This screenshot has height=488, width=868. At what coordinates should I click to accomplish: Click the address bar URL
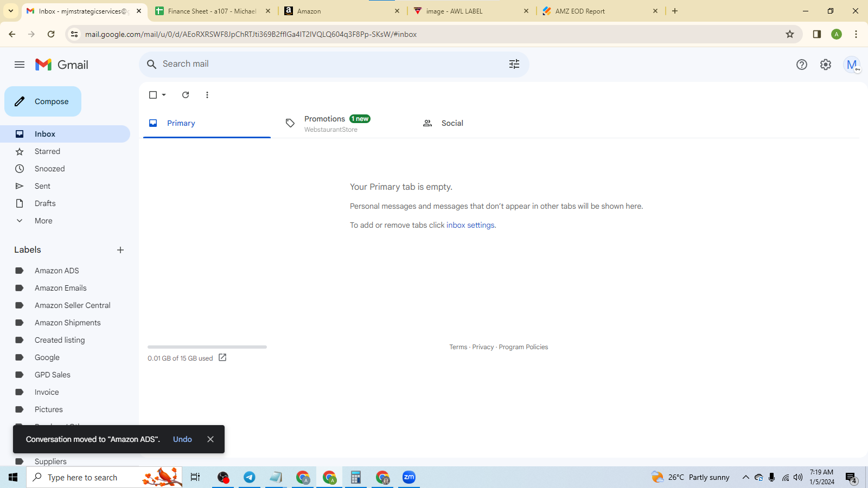[x=251, y=34]
